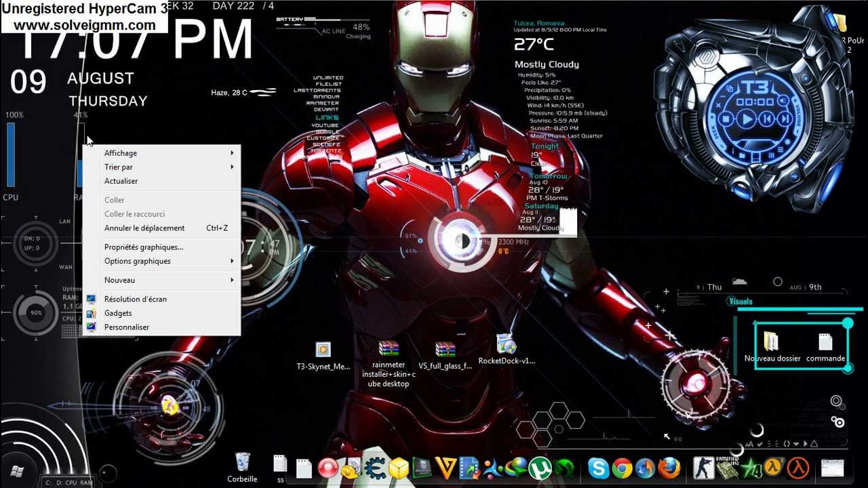Open Battlefield 1942 dock icon
The height and width of the screenshot is (488, 868).
pos(727,468)
